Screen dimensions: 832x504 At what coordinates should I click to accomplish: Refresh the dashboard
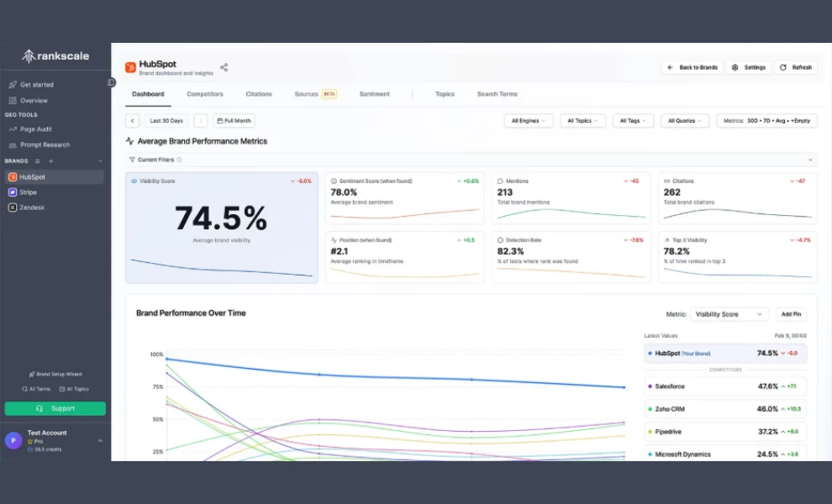pyautogui.click(x=796, y=67)
